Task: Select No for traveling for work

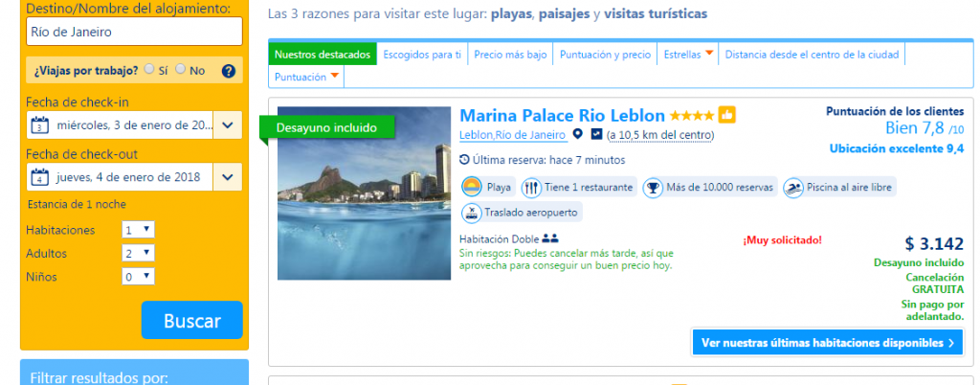Action: pyautogui.click(x=181, y=70)
